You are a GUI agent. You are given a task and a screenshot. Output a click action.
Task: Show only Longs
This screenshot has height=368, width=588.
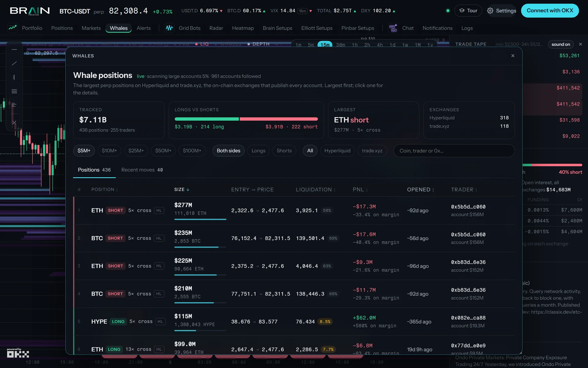(258, 151)
